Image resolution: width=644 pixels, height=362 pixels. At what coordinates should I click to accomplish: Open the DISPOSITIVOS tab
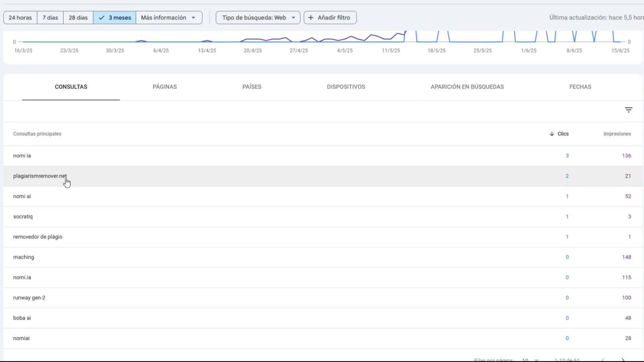(x=346, y=86)
